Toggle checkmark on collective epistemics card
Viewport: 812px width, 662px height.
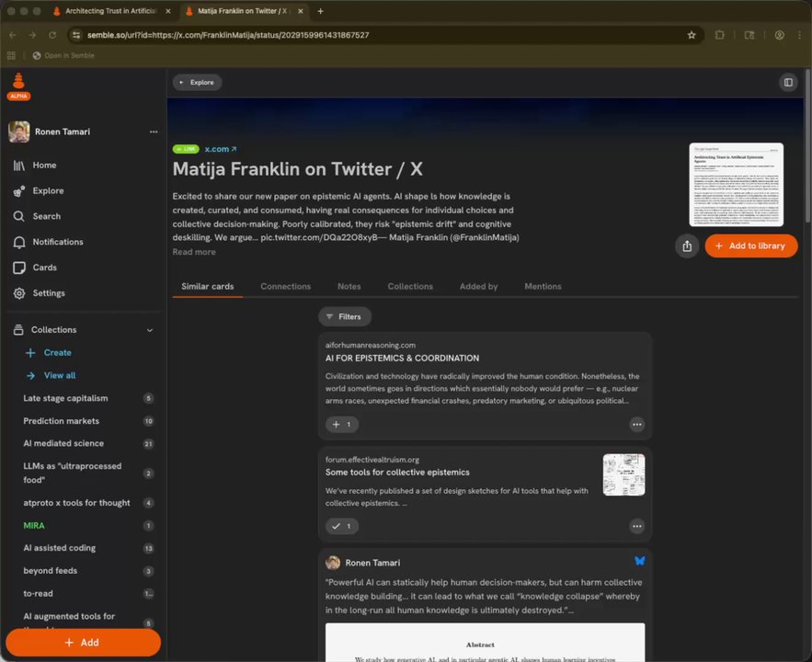(x=342, y=527)
